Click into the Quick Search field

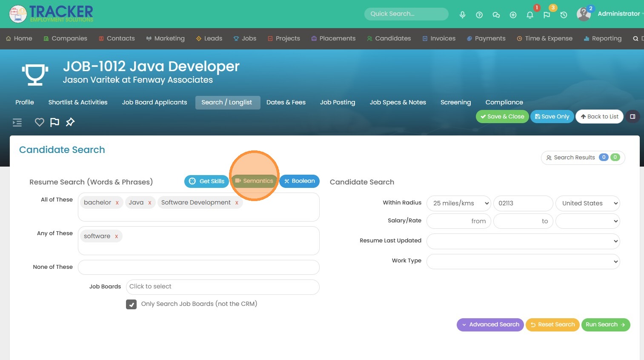point(406,14)
